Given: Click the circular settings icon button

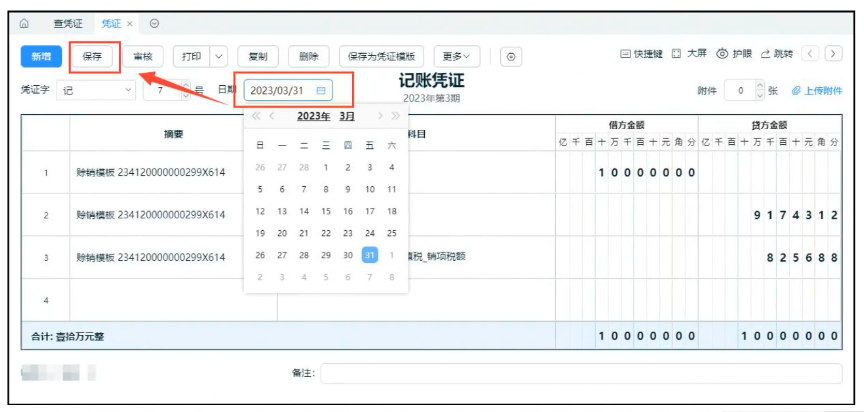Looking at the screenshot, I should [x=511, y=57].
